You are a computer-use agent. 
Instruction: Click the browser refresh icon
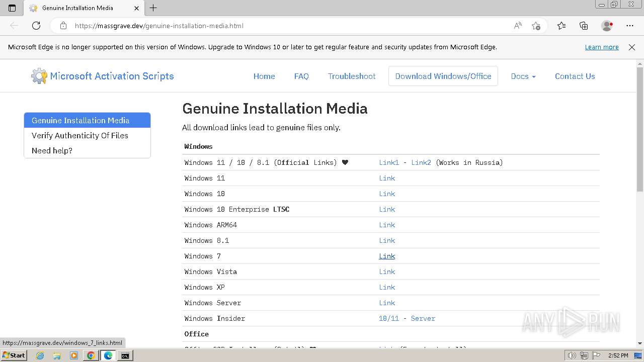click(x=36, y=26)
